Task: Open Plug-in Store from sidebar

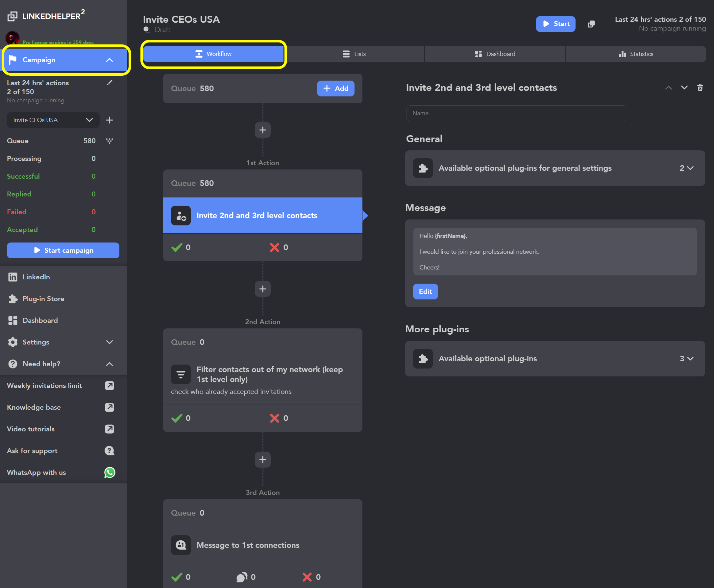Action: coord(43,299)
